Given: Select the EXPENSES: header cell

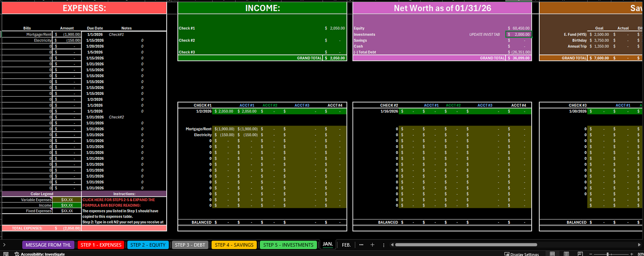Looking at the screenshot, I should tap(84, 8).
